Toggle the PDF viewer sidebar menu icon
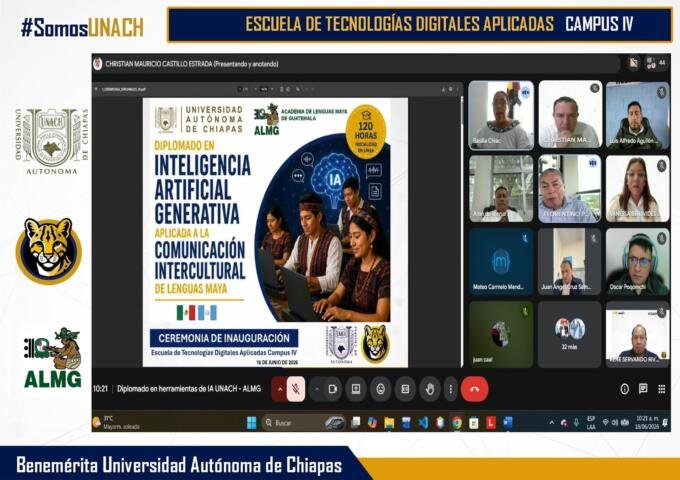 pyautogui.click(x=96, y=89)
